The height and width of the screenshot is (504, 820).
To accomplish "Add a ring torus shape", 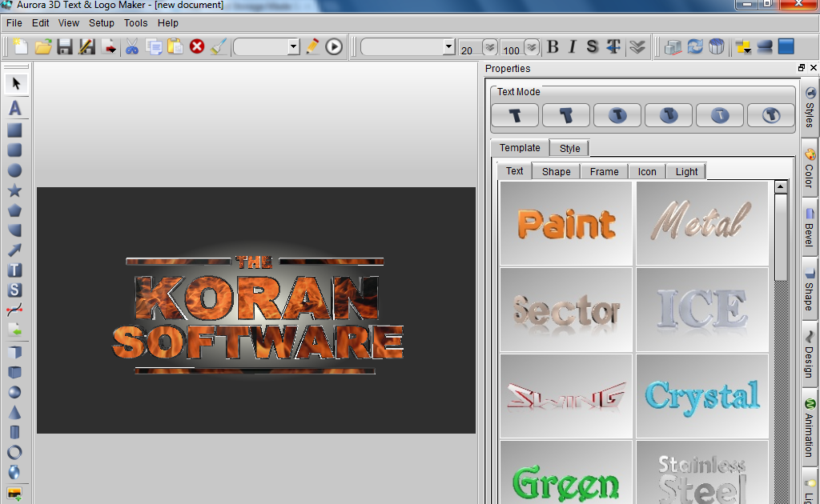I will (x=14, y=452).
